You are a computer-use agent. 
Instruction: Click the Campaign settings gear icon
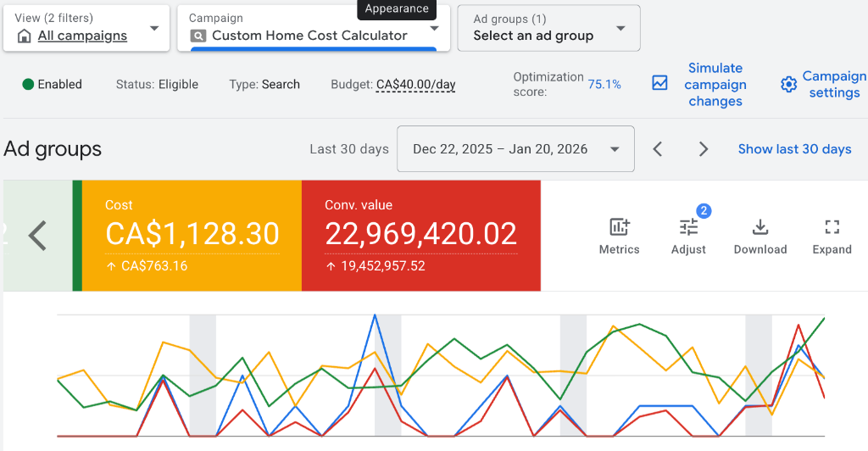(789, 84)
